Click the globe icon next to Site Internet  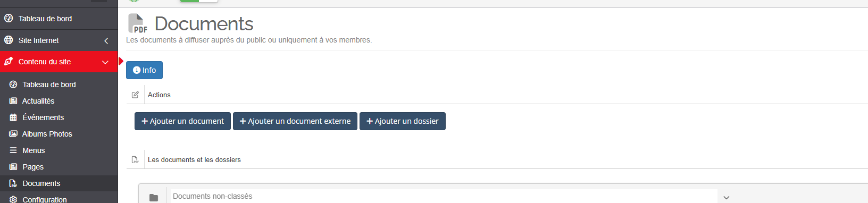click(9, 40)
